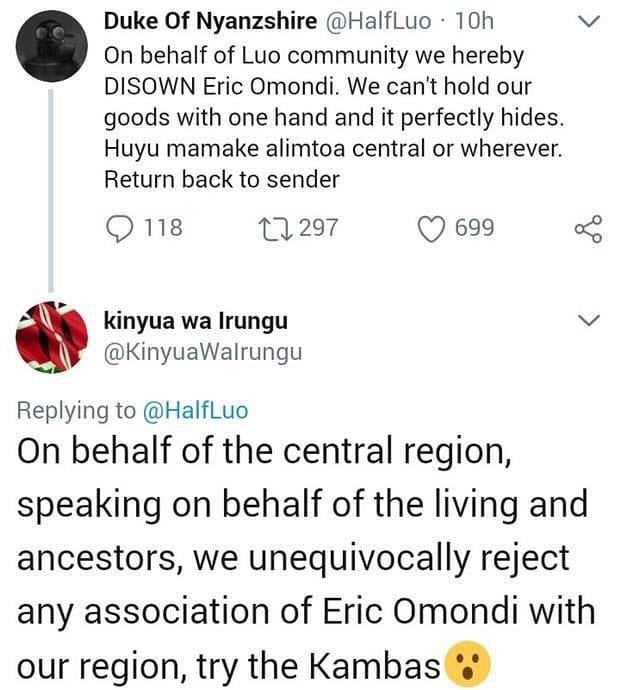Open the share icon on the tweet

(588, 229)
